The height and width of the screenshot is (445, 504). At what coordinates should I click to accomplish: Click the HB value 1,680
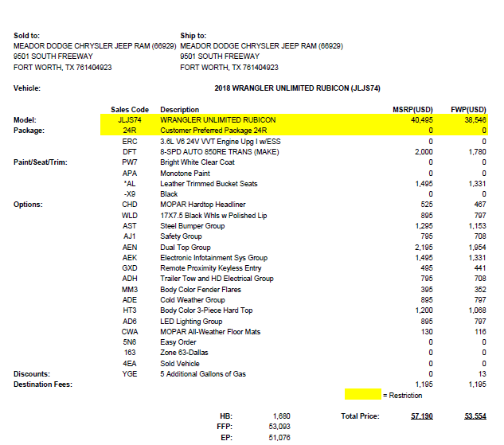coord(282,416)
